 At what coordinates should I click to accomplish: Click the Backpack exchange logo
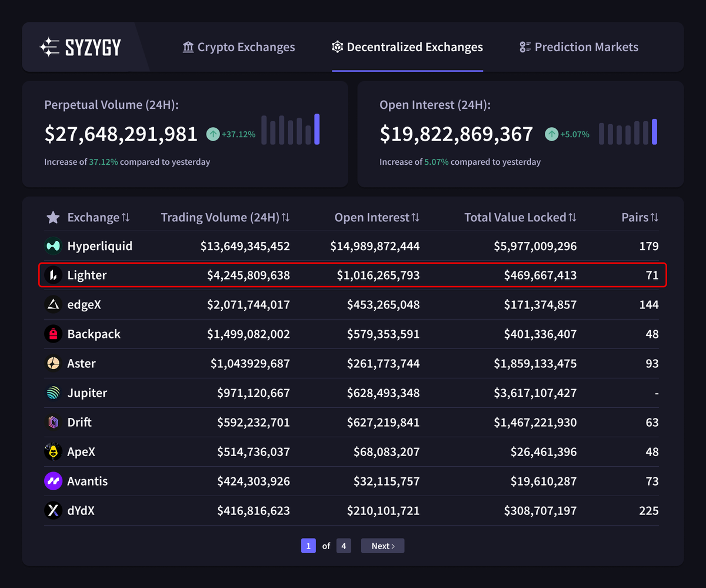click(53, 334)
